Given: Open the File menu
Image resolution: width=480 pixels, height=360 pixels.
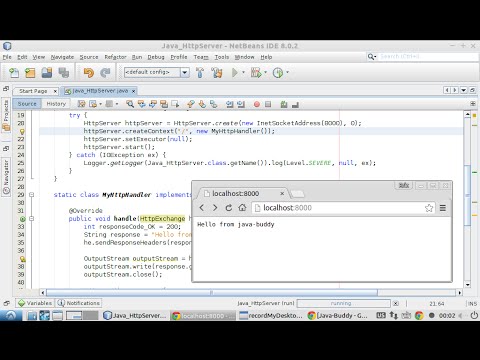Looking at the screenshot, I should click(7, 57).
